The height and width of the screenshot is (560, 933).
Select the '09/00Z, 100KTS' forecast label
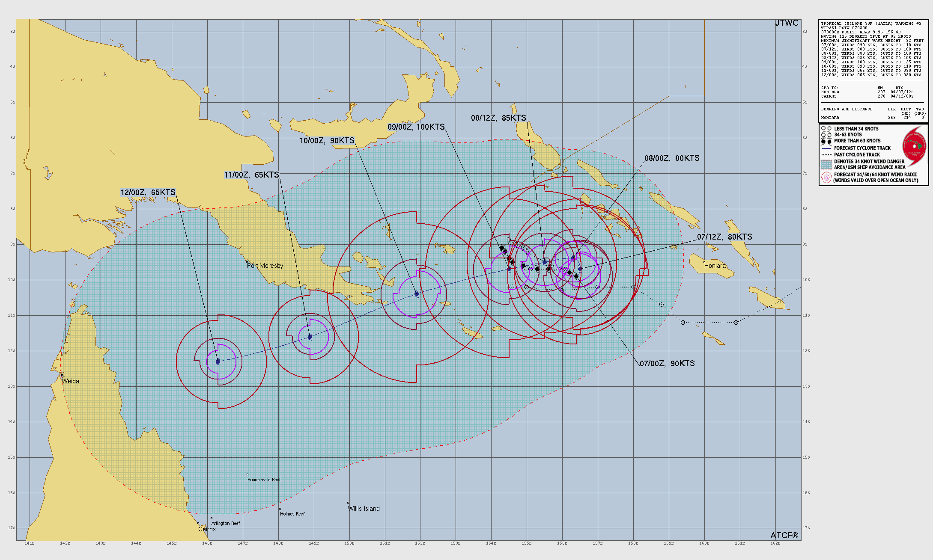point(416,127)
